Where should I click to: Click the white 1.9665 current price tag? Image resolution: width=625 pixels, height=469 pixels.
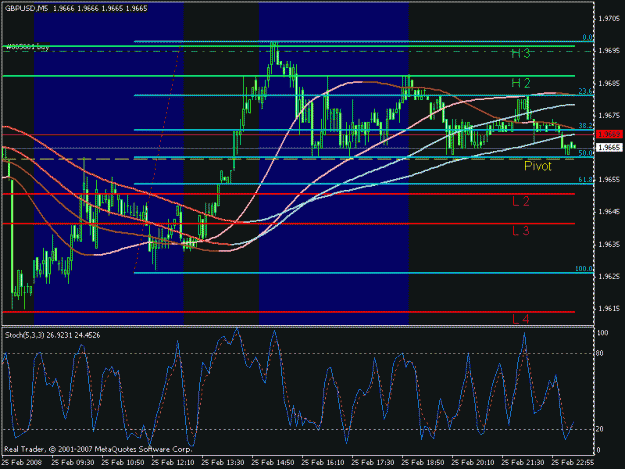[609, 147]
